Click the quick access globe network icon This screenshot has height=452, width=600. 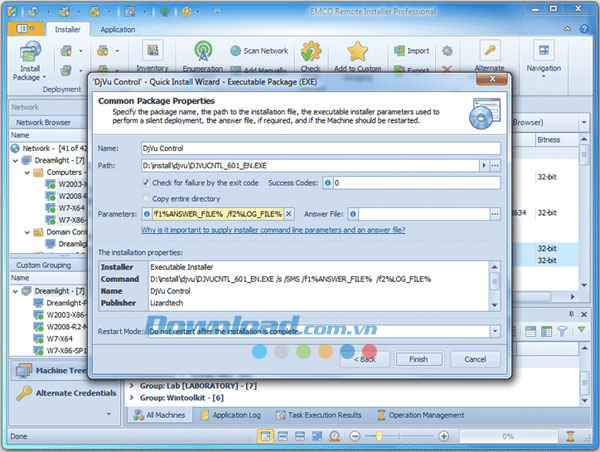(x=165, y=11)
